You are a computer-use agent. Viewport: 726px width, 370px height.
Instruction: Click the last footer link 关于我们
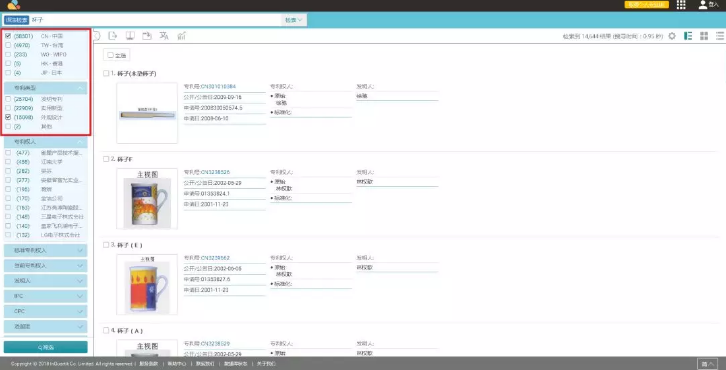tap(266, 364)
